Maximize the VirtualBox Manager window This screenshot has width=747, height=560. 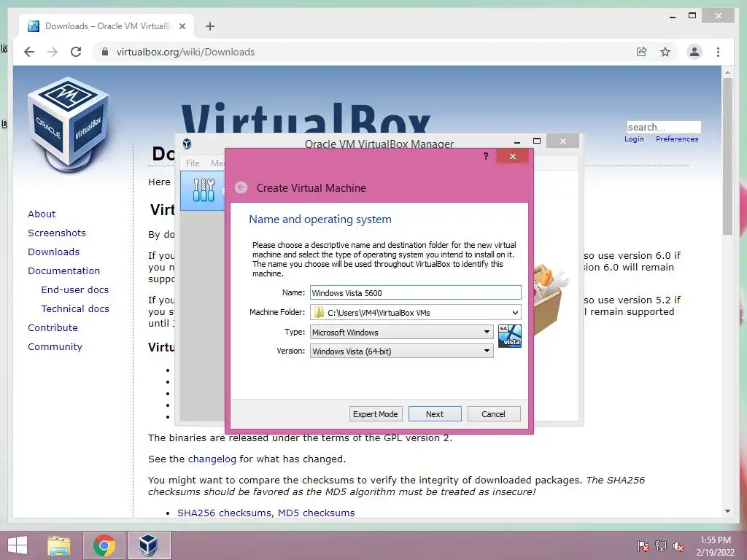(x=537, y=141)
